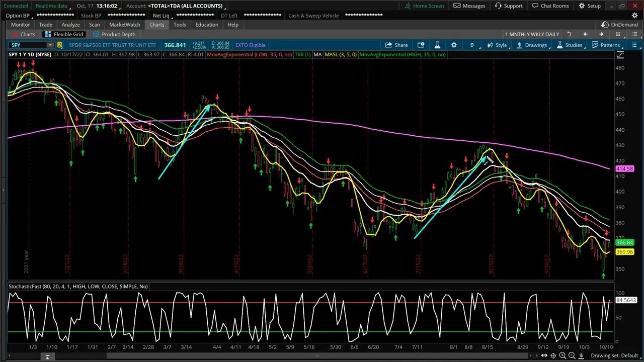Select the Charts sub-tab
This screenshot has height=362, width=644.
24,34
